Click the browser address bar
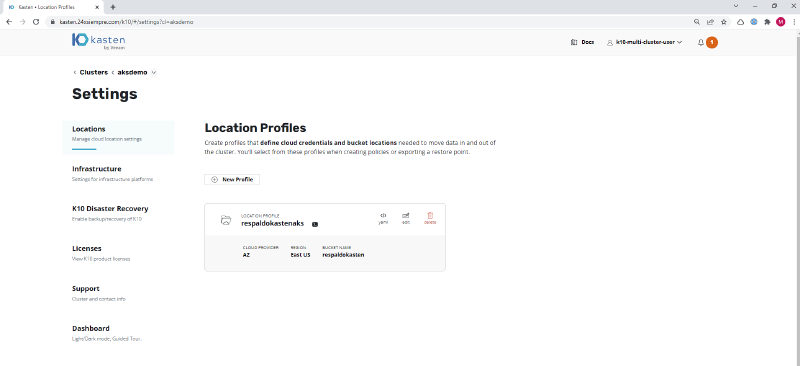 pos(367,22)
